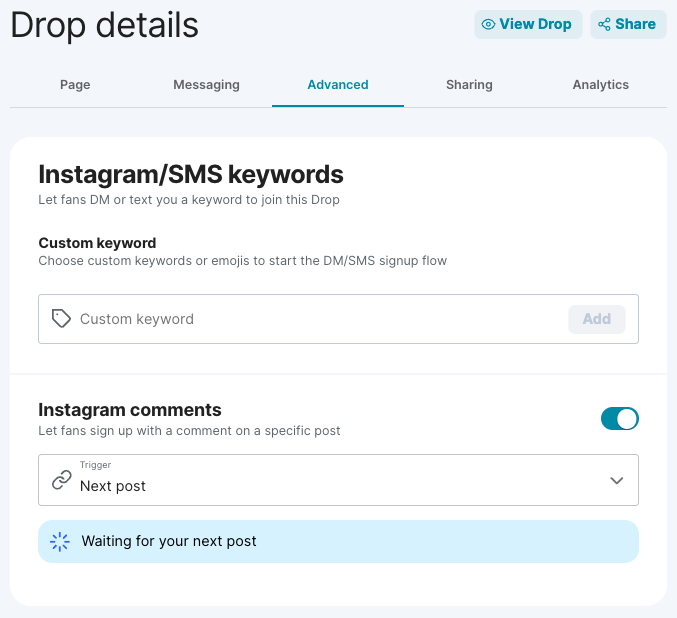Click the share network icon
677x618 pixels.
(604, 25)
